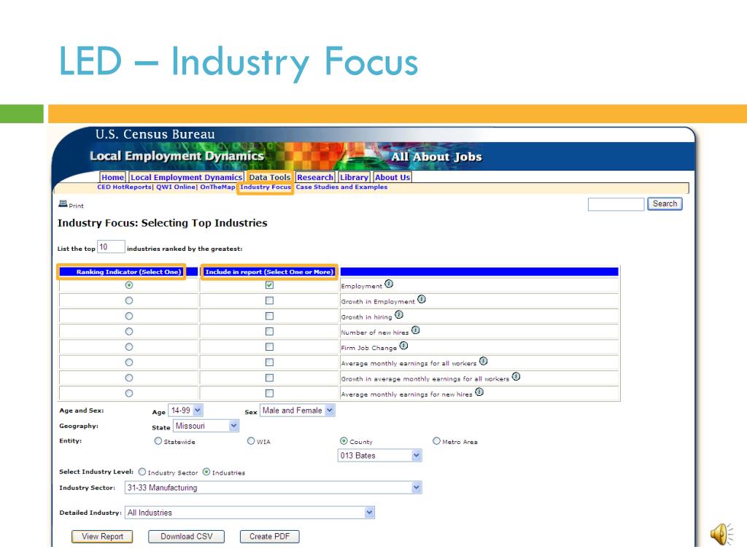Viewport: 747px width, 560px height.
Task: Select the Statewide entity option
Action: 158,441
